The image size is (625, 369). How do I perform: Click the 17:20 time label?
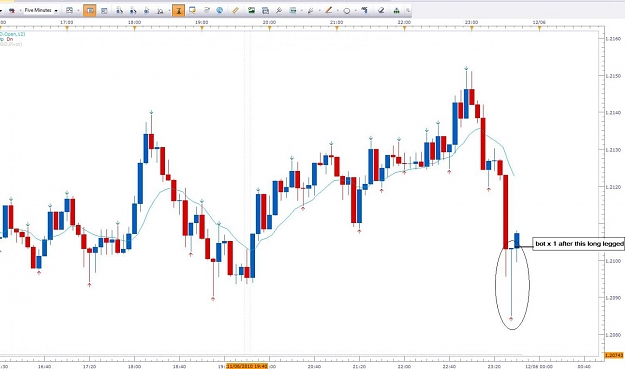pos(89,366)
